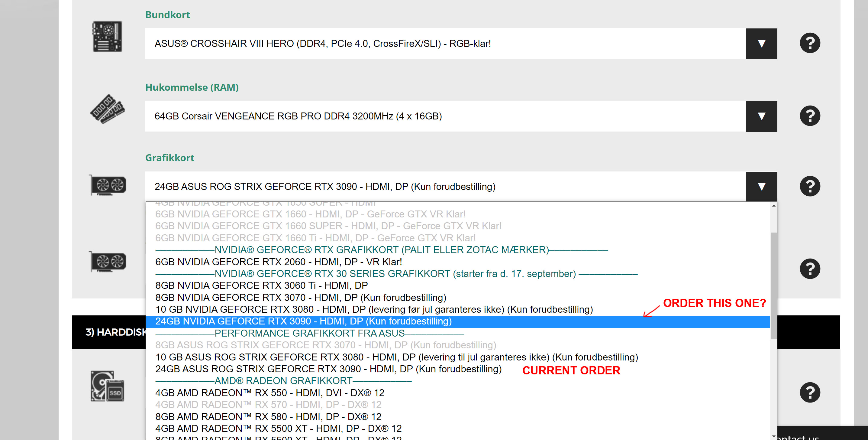Select highlighted 24GB NVIDIA GEFORCE RTX 3090
The width and height of the screenshot is (868, 440).
[x=458, y=321]
